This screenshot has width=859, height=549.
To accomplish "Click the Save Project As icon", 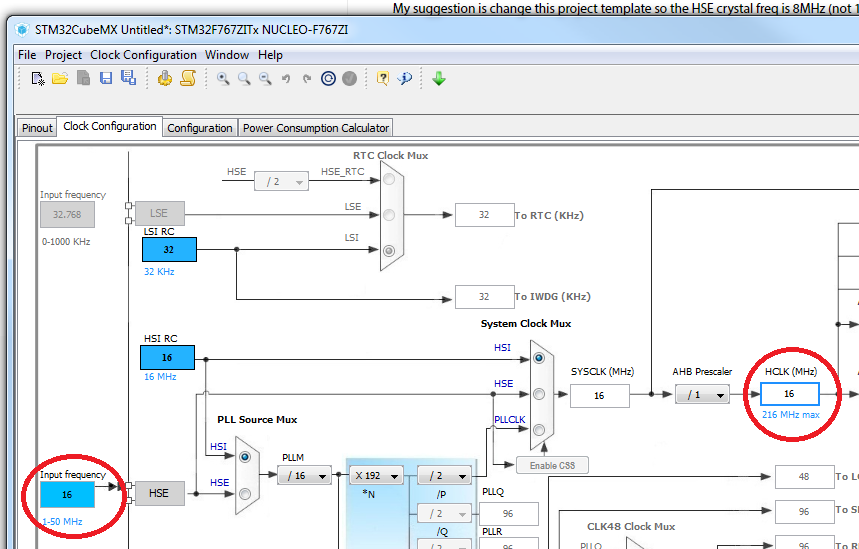I will click(x=129, y=78).
